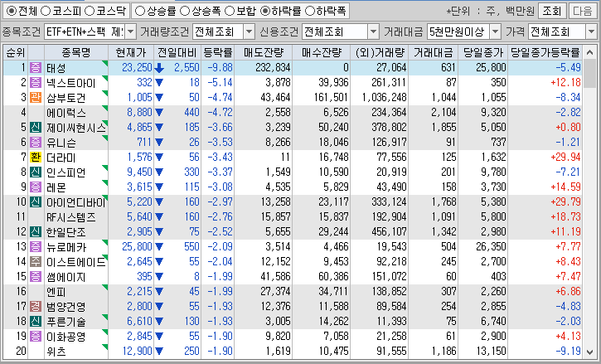Click the scrollbar down arrow

[x=589, y=352]
